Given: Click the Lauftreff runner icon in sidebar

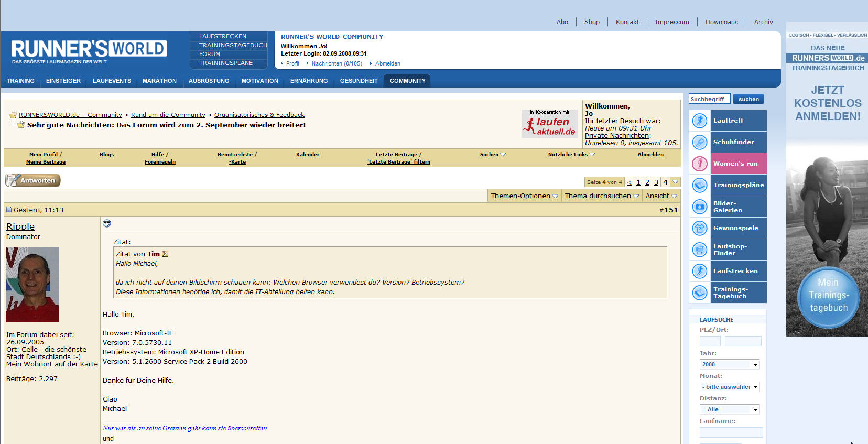Looking at the screenshot, I should [x=700, y=121].
